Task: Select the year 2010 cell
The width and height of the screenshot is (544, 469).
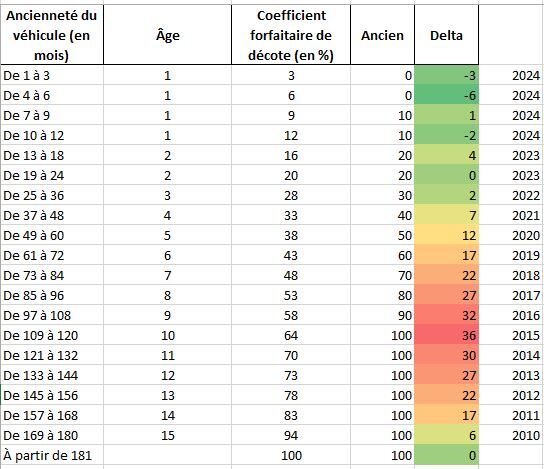Action: tap(511, 435)
